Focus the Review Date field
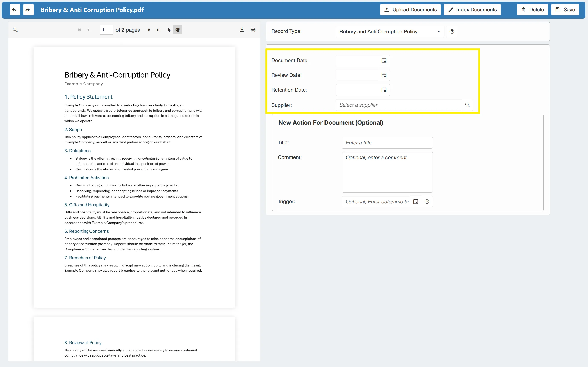 pos(357,75)
